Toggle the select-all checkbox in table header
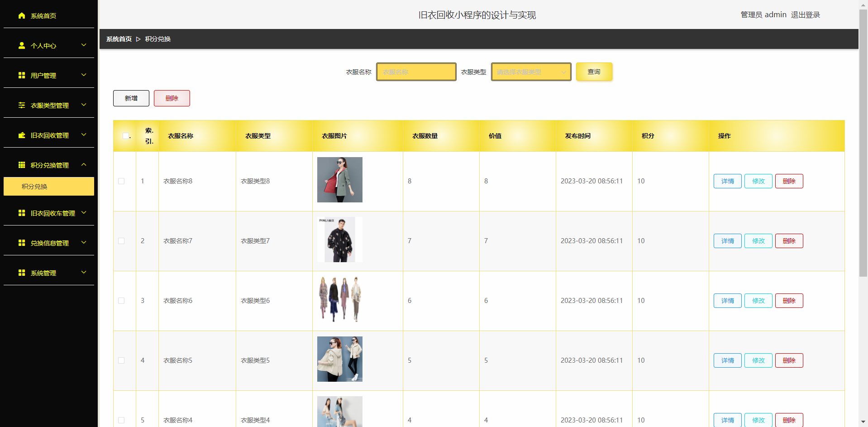868x427 pixels. click(126, 136)
